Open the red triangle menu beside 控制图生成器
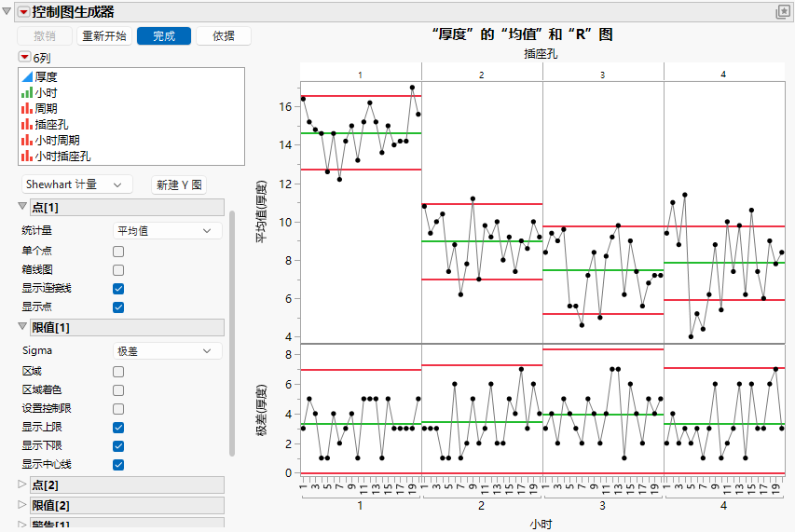 24,12
